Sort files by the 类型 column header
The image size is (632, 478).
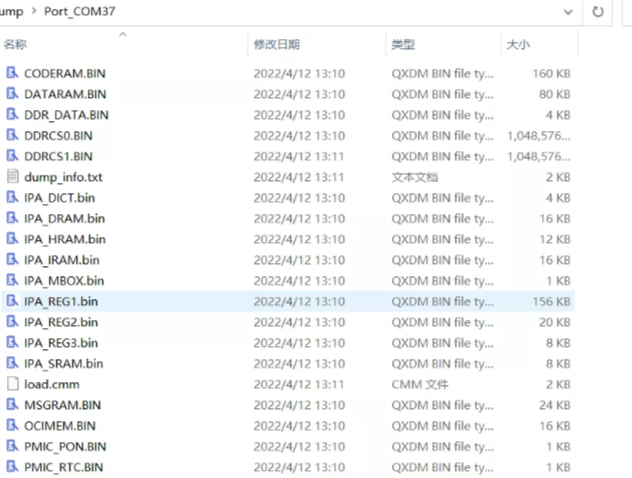pyautogui.click(x=403, y=44)
